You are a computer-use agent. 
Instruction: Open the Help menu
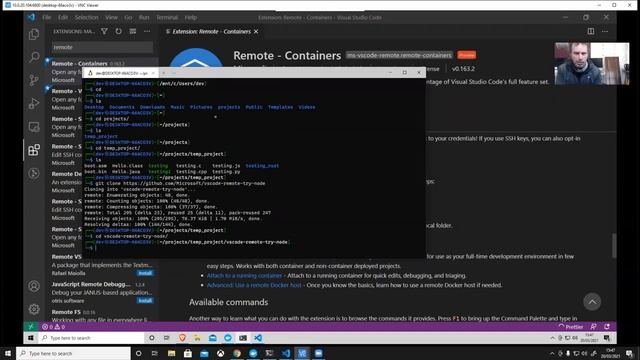coord(191,18)
